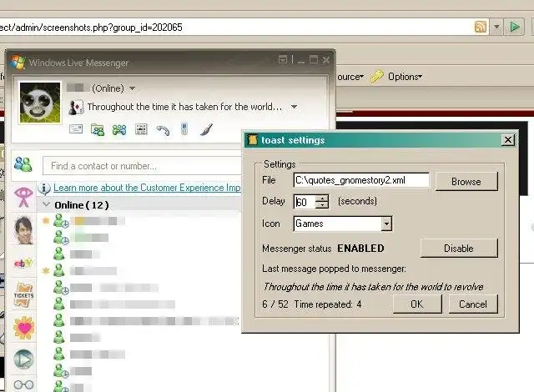The height and width of the screenshot is (392, 534).
Task: Click the italic last message quote text
Action: [373, 287]
